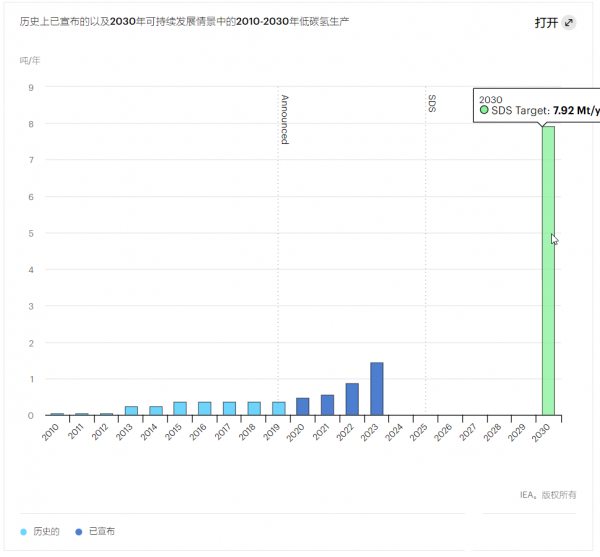
Task: Click the 7.92 Mt/y tooltip value
Action: pyautogui.click(x=575, y=111)
